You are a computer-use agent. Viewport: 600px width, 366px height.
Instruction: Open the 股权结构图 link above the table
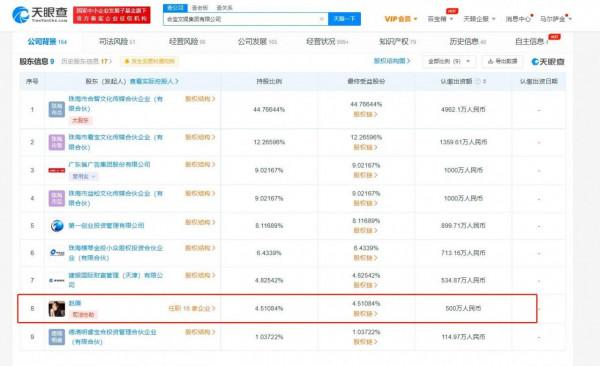[x=392, y=61]
